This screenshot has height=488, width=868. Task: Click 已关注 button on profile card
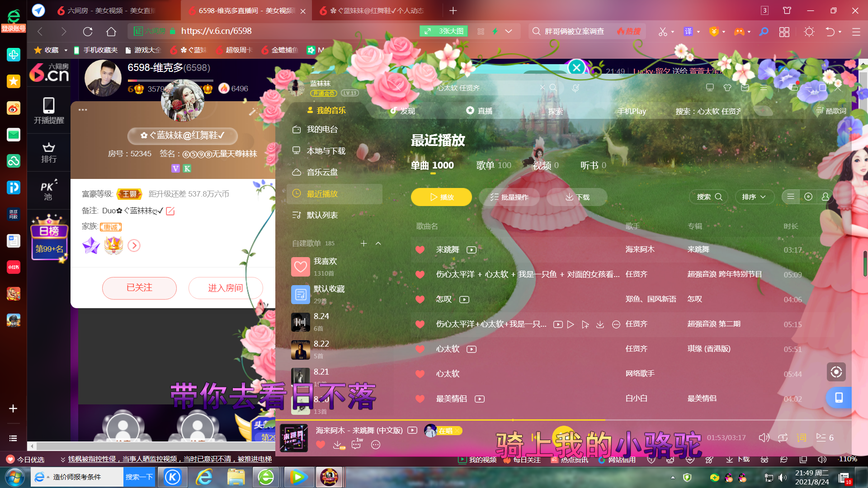pyautogui.click(x=139, y=288)
